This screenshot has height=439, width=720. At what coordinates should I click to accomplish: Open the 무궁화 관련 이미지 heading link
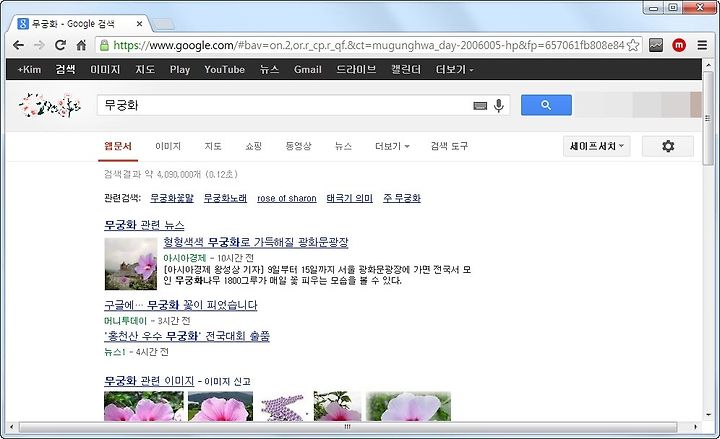click(x=149, y=381)
